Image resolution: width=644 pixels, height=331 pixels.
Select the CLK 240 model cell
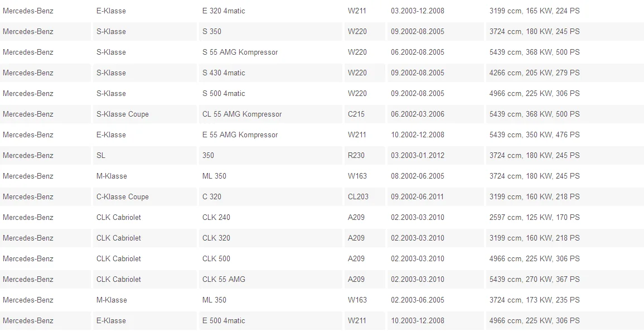[x=270, y=217]
